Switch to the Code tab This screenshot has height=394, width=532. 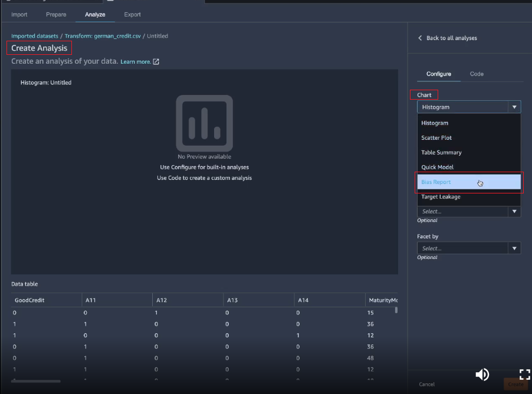tap(477, 74)
